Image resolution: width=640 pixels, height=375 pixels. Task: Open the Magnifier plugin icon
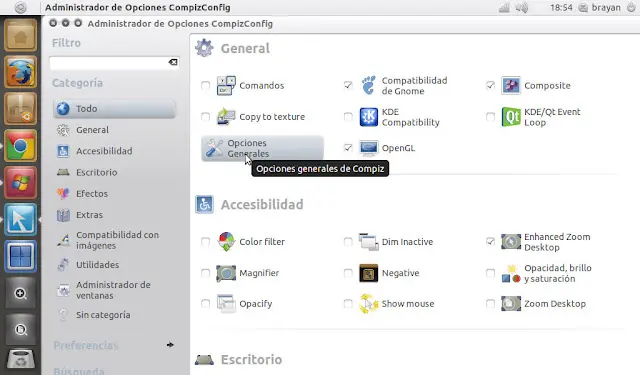[226, 273]
